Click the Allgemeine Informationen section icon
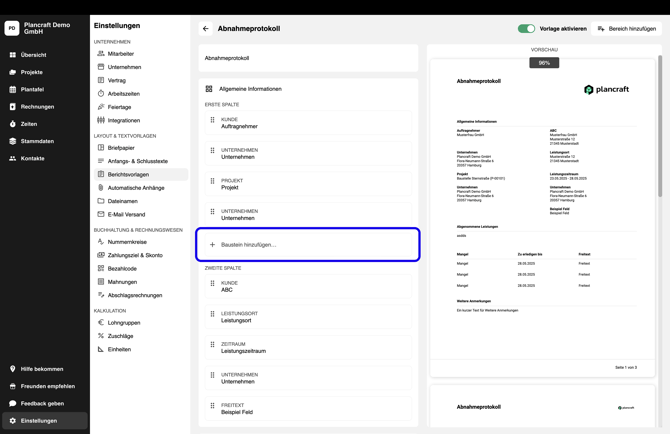 click(209, 89)
